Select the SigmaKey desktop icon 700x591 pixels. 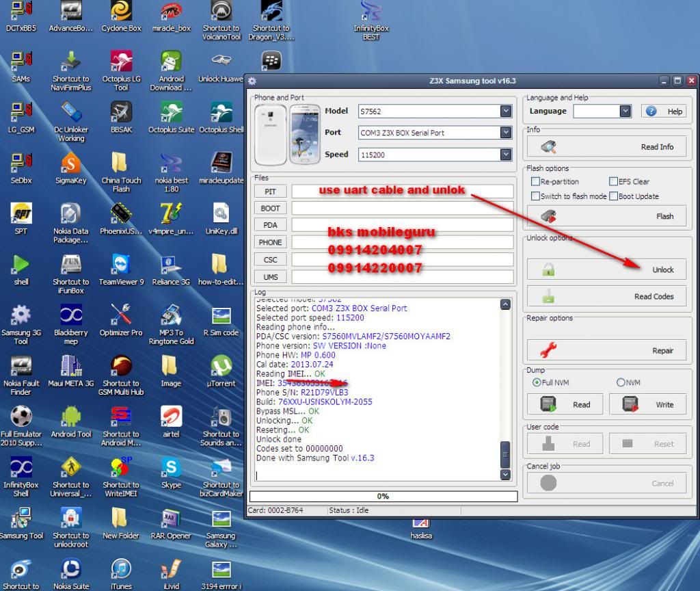pos(70,168)
